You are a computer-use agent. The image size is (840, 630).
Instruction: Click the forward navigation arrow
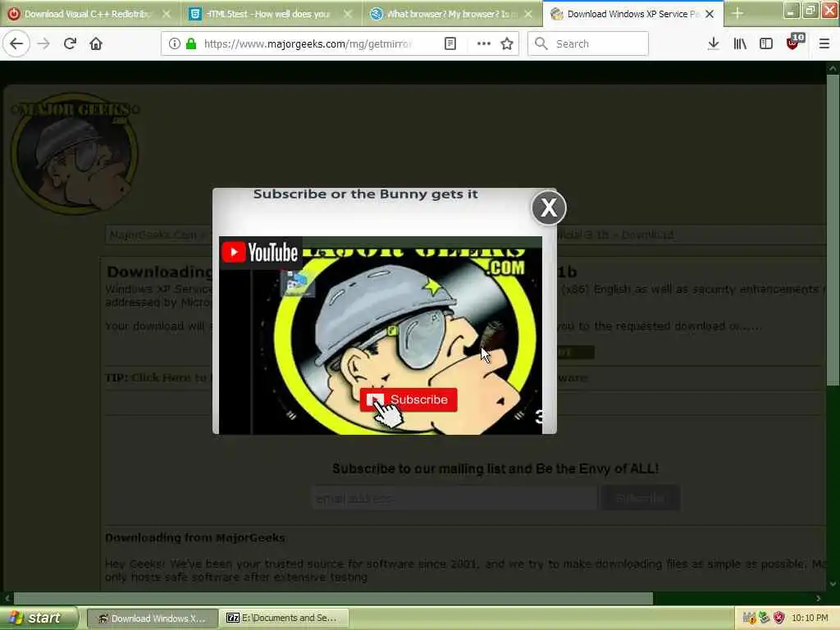pos(43,43)
